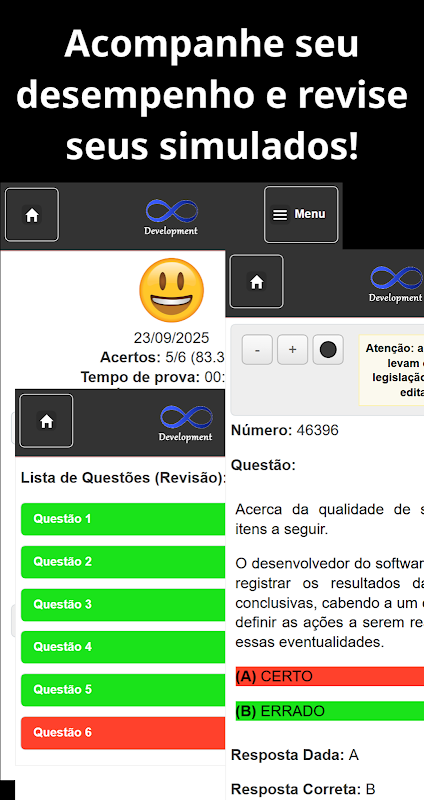Click the Questão: label
Screen dimensions: 424x800
tap(263, 465)
